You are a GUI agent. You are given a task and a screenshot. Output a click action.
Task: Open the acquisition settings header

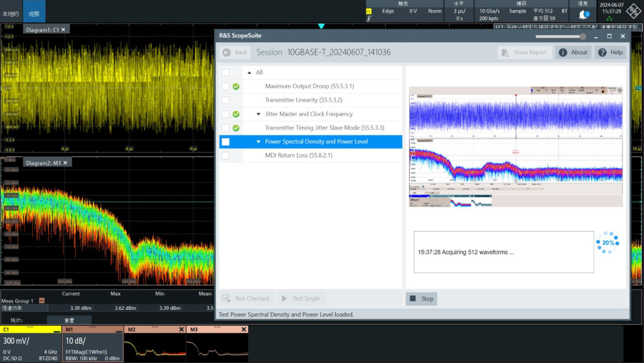coord(522,4)
